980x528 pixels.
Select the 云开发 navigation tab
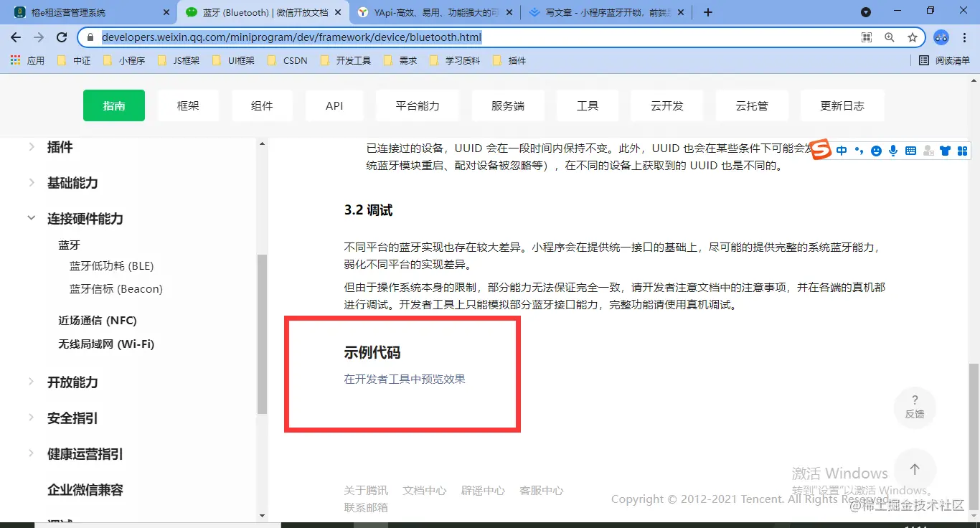pos(667,105)
